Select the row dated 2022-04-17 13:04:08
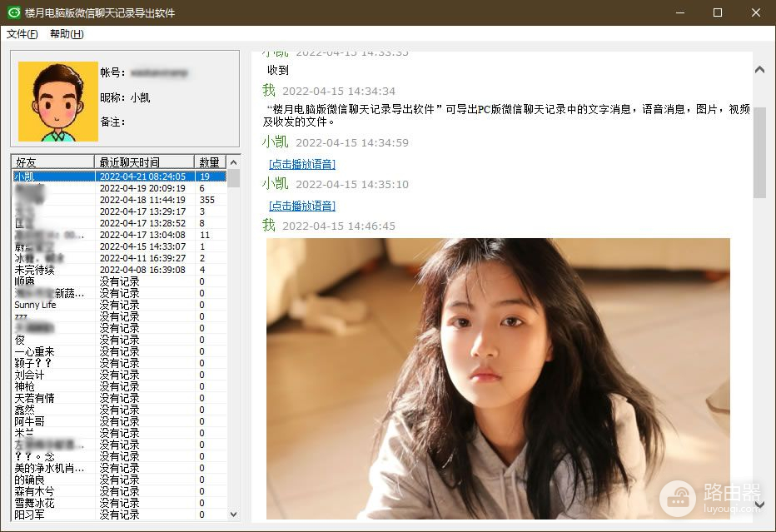This screenshot has height=532, width=776. point(119,235)
